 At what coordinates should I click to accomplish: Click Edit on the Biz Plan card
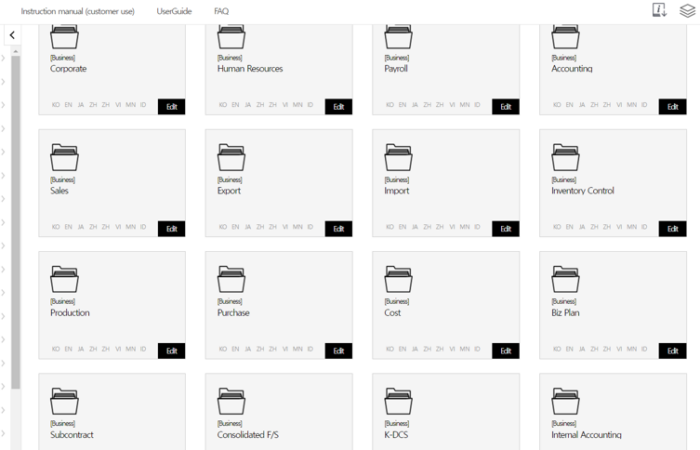pos(672,350)
